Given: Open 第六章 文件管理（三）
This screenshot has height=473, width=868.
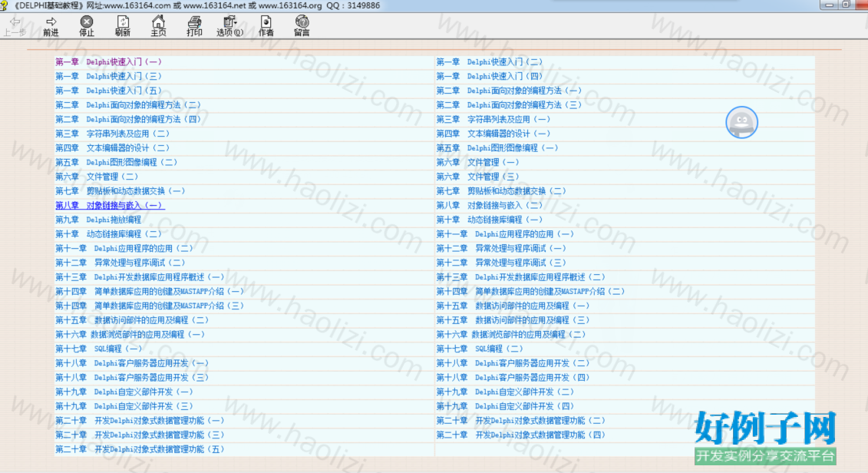Looking at the screenshot, I should click(x=477, y=177).
